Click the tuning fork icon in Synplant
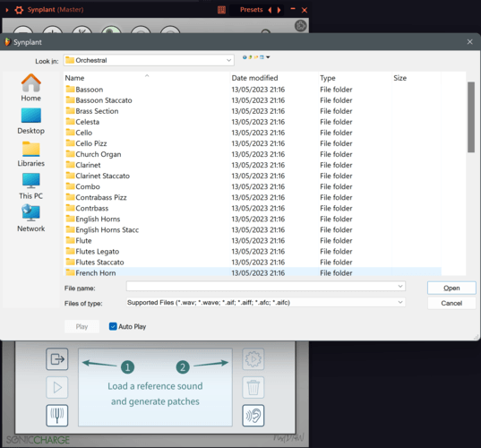The width and height of the screenshot is (481, 448). pos(57,416)
